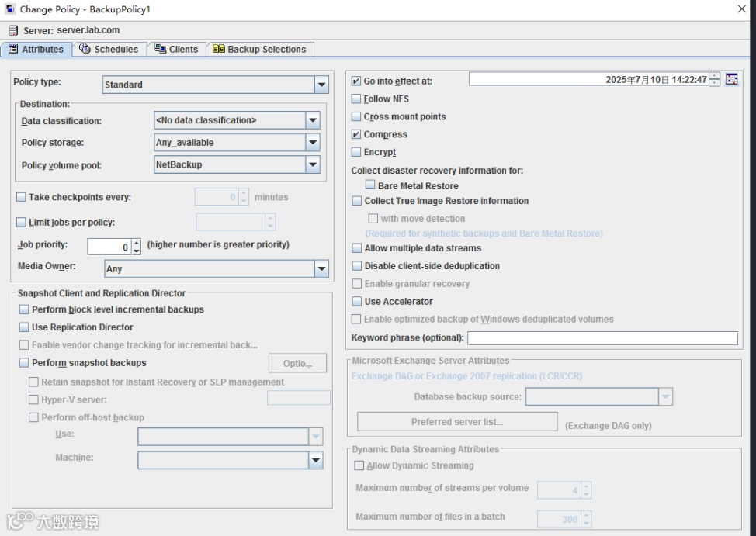Increase Job priority with up arrow
This screenshot has width=756, height=536.
coord(137,243)
